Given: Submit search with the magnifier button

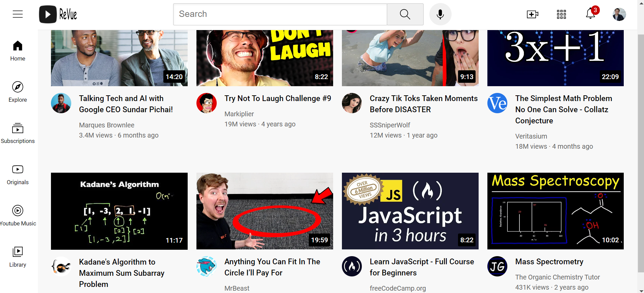Looking at the screenshot, I should [x=405, y=14].
